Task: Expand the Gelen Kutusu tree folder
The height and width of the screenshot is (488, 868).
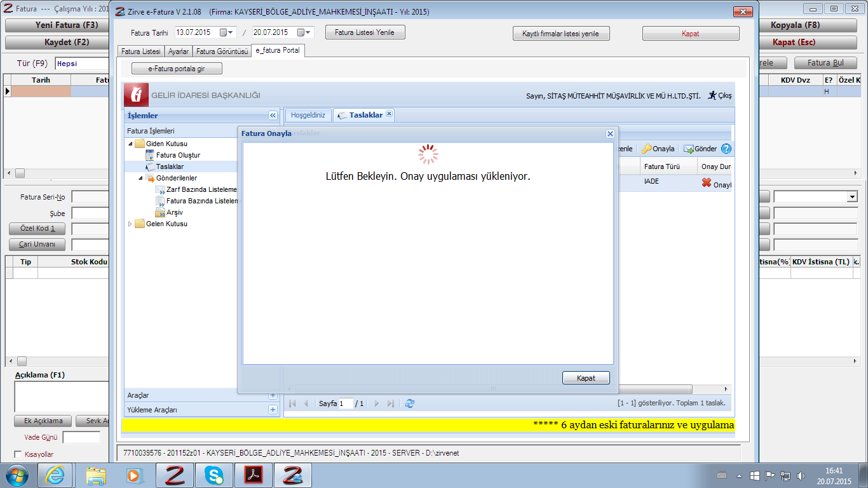Action: click(131, 224)
